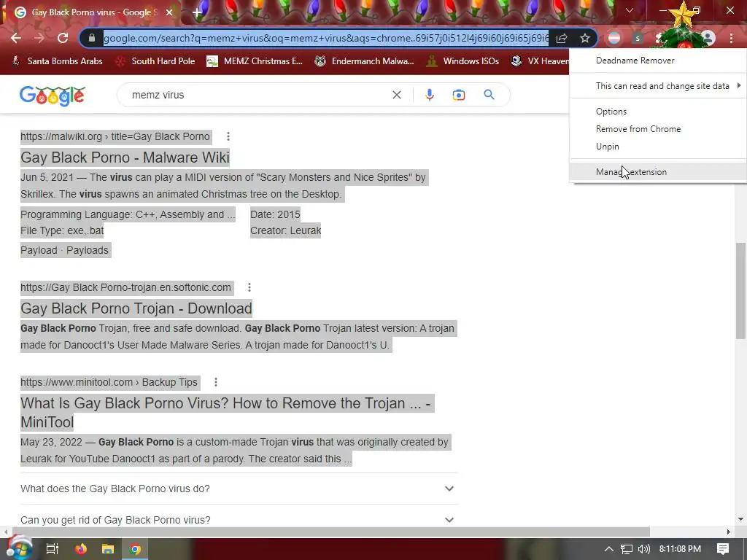Click the 'File Type: exe,.bat' text

(x=62, y=231)
